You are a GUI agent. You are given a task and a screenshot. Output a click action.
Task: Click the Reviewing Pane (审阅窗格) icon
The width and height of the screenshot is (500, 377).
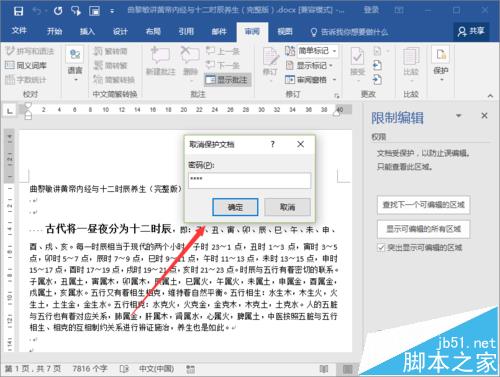click(x=289, y=80)
